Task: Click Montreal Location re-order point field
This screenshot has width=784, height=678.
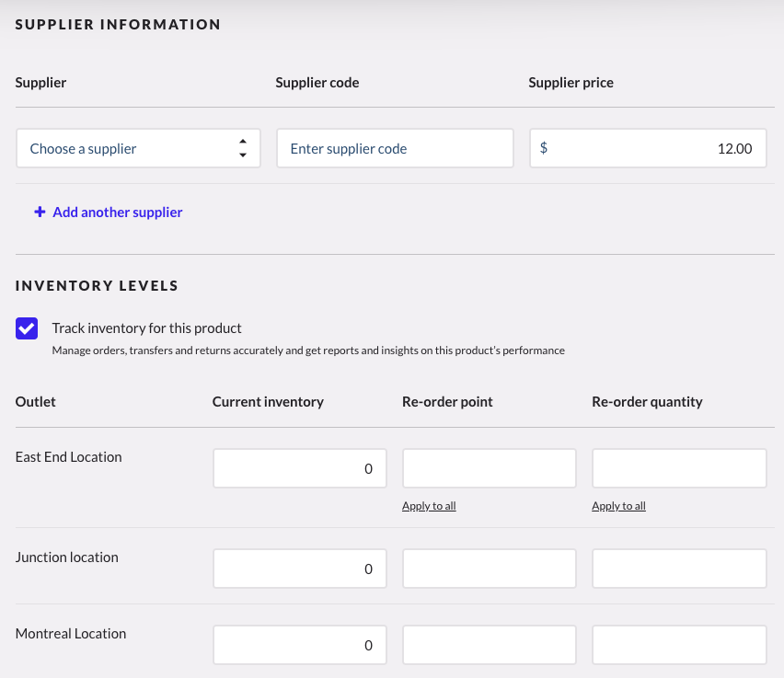Action: click(x=490, y=645)
